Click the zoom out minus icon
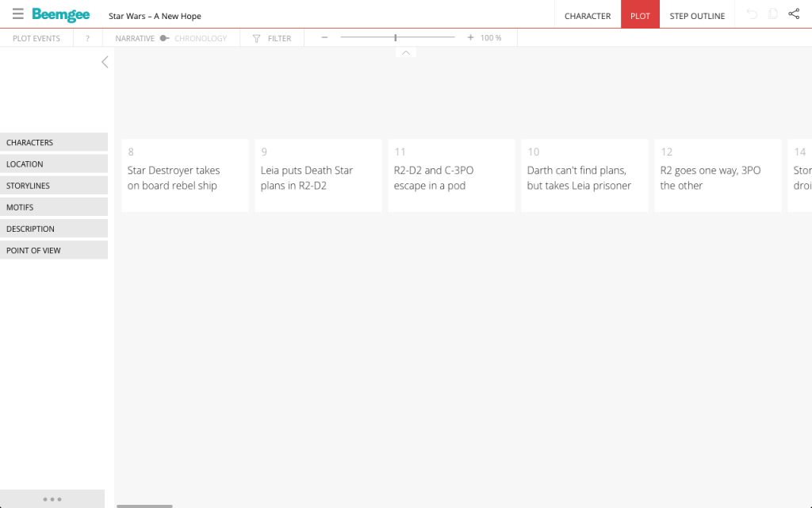Viewport: 812px width, 508px height. (324, 37)
